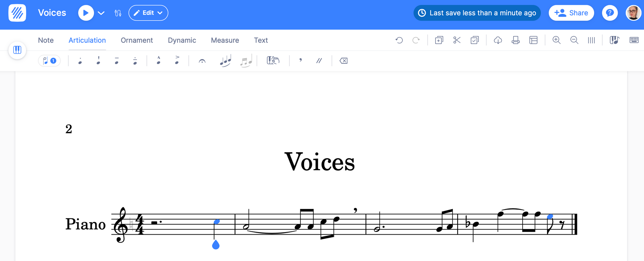This screenshot has width=644, height=261.
Task: Switch to the Note tab
Action: pyautogui.click(x=46, y=40)
